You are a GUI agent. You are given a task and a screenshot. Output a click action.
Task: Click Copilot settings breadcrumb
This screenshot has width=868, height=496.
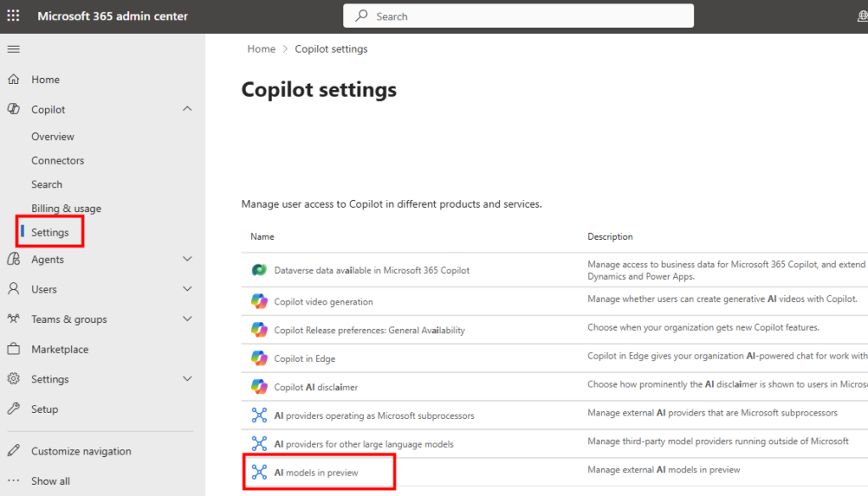(331, 48)
